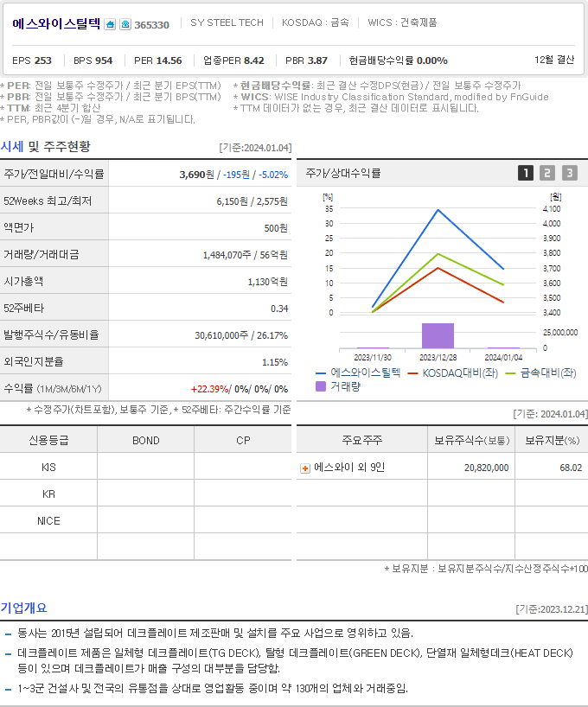Expand the 에스와이 외 9인 shareholder row
Image resolution: width=588 pixels, height=707 pixels.
(305, 468)
